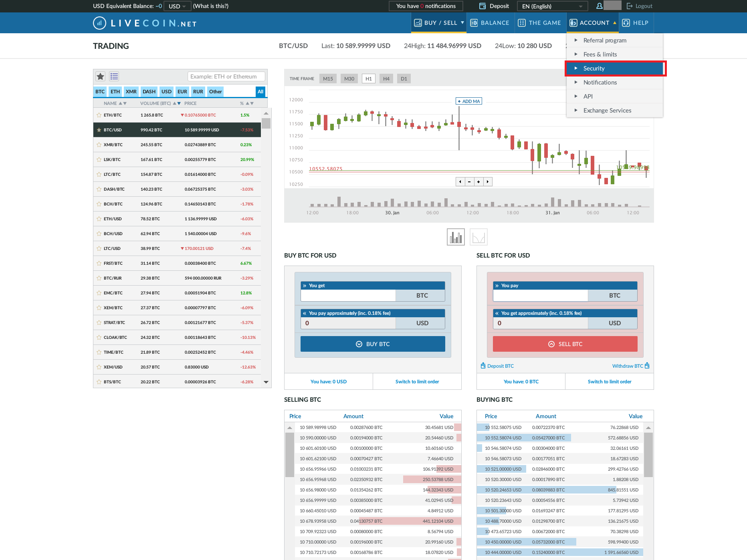Unfavorite the BTC/USD pair star
747x560 pixels.
99,130
